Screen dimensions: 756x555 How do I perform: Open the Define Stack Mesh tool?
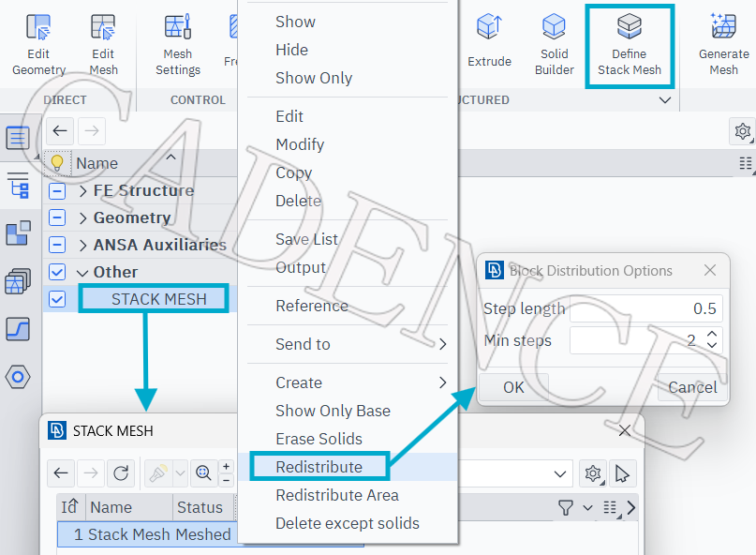coord(630,46)
